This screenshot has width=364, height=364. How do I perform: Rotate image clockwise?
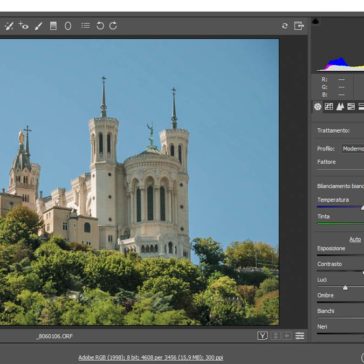point(113,26)
